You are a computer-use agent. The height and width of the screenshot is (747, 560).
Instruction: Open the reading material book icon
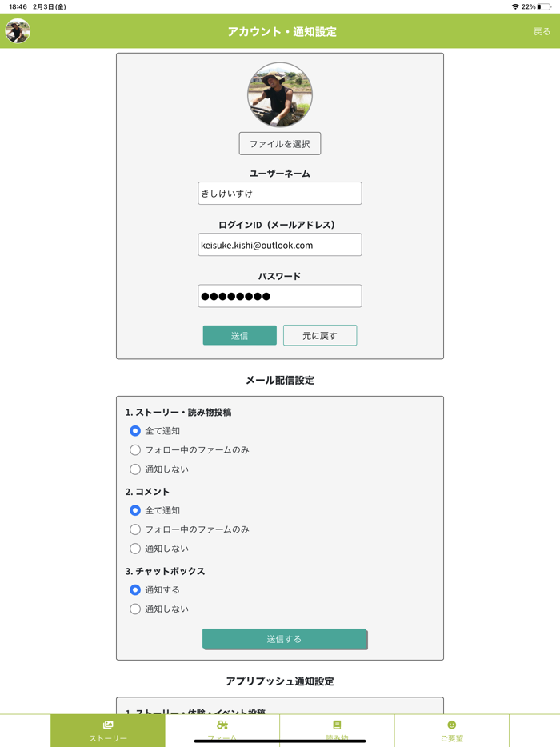pyautogui.click(x=337, y=725)
